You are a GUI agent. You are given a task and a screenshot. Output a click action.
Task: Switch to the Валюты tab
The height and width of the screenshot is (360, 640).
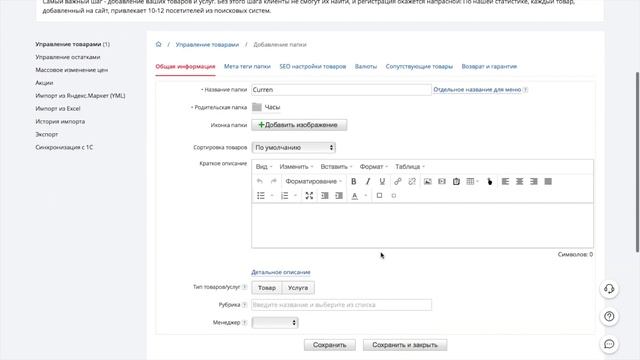[x=366, y=67]
